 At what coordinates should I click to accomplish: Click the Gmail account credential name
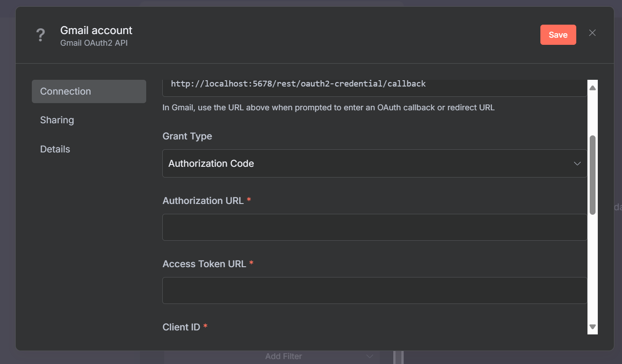tap(96, 30)
